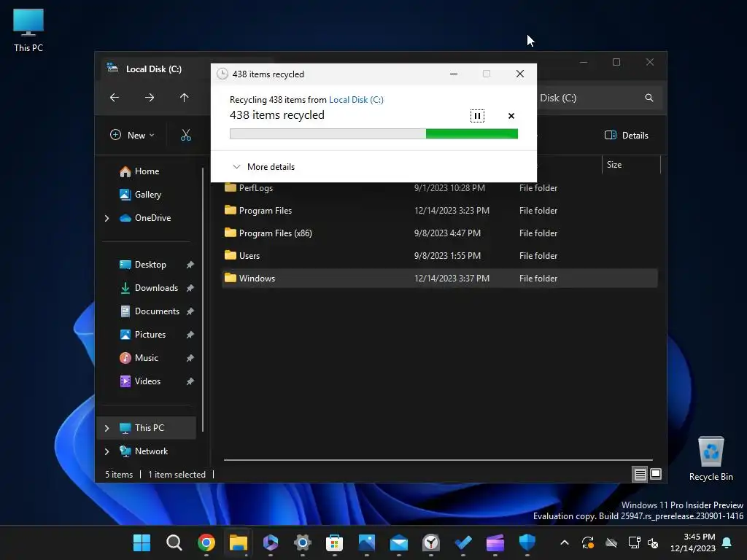747x560 pixels.
Task: Open Microsoft To Do from taskbar
Action: 463,542
